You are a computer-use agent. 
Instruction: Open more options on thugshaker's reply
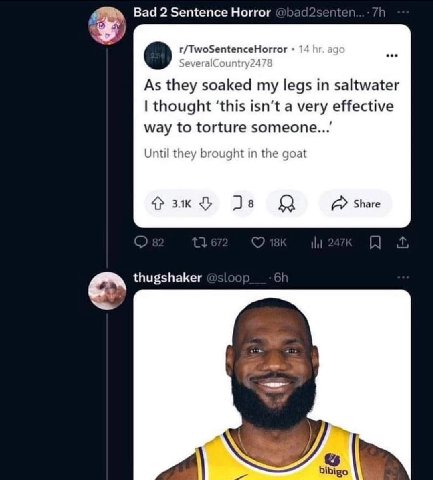click(403, 277)
